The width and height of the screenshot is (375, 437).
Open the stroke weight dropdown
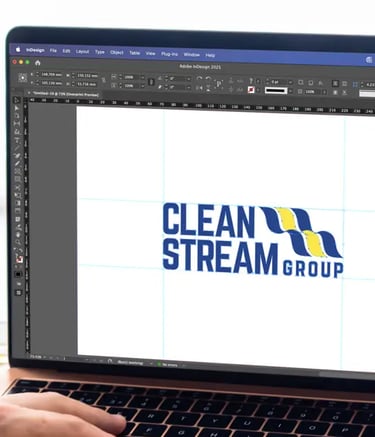[x=290, y=82]
